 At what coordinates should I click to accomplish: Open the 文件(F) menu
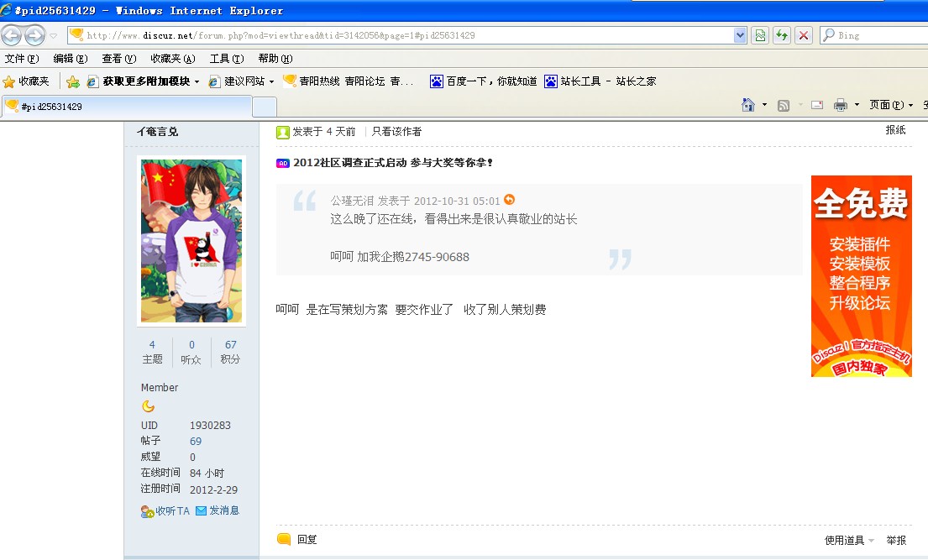[x=22, y=59]
